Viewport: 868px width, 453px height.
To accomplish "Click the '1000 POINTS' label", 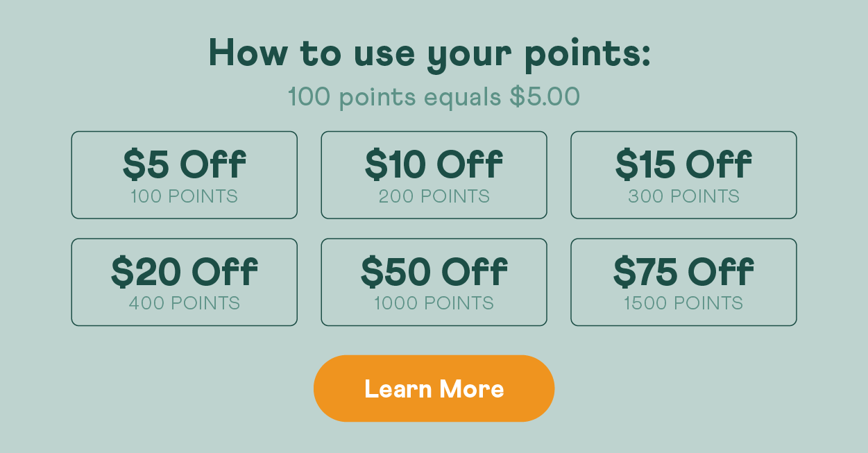I will pyautogui.click(x=434, y=303).
